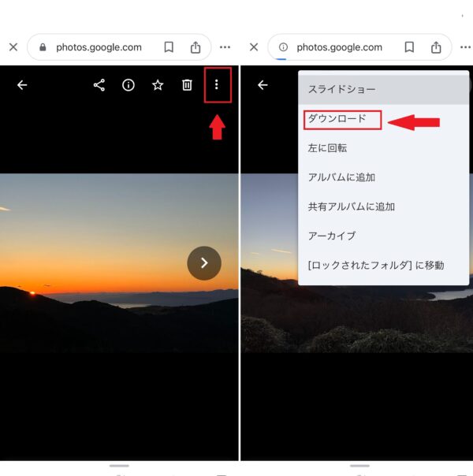Select アルバムに追加 menu entry
Screen dimensions: 473x476
click(383, 177)
